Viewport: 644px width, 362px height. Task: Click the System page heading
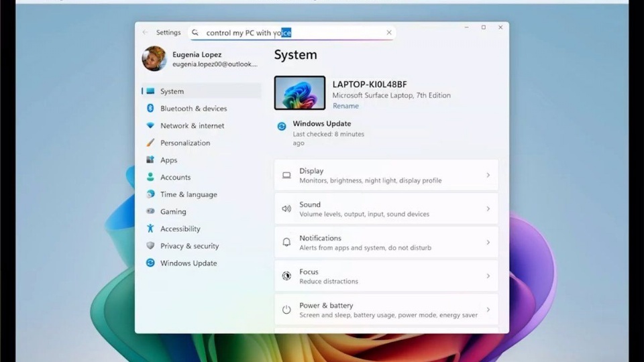pos(296,55)
